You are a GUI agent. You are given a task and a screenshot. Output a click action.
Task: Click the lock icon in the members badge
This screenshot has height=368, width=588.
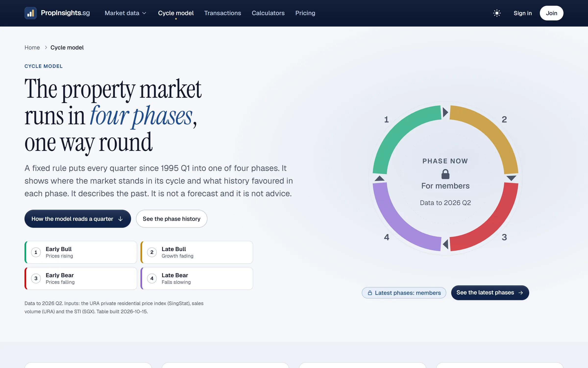370,293
